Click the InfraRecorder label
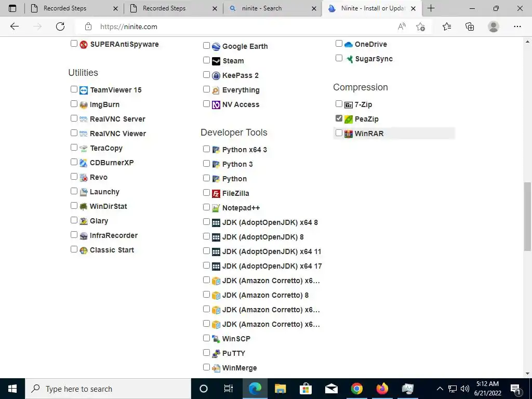Image resolution: width=532 pixels, height=399 pixels. click(x=114, y=235)
